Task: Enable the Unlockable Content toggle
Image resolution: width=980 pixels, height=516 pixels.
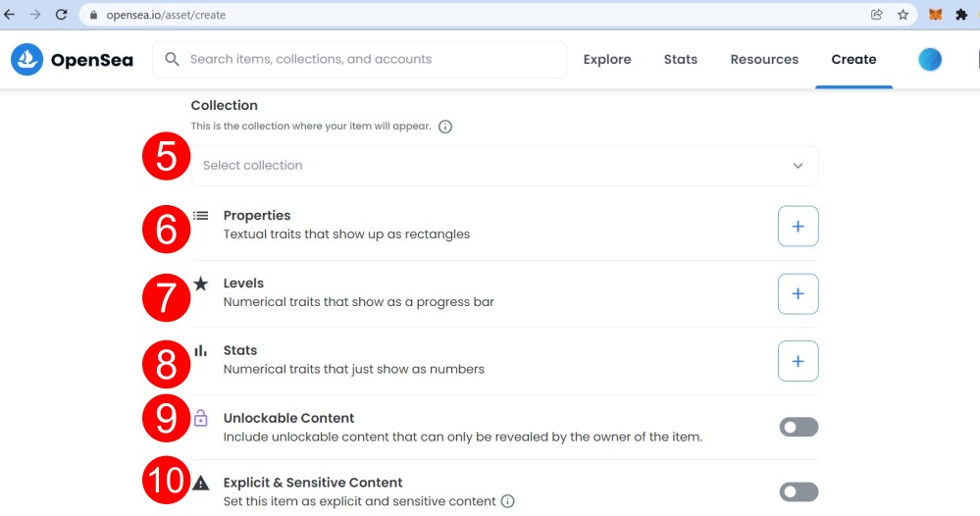Action: (799, 428)
